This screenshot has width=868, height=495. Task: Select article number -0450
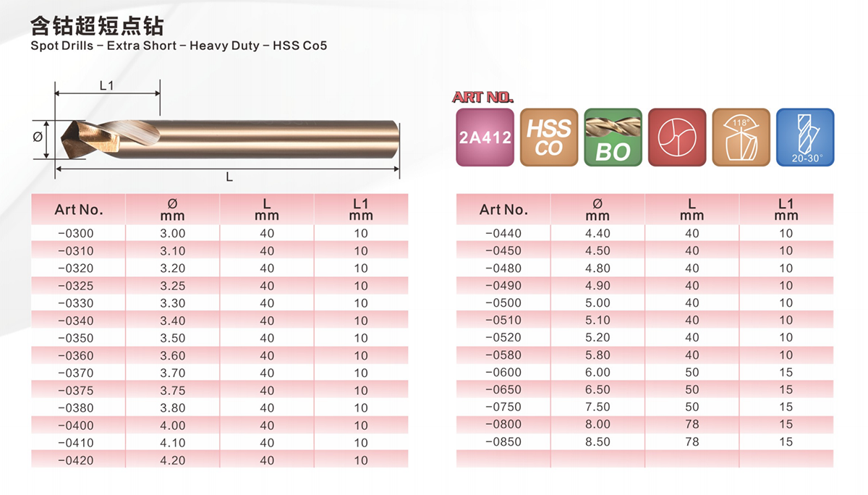(x=503, y=250)
